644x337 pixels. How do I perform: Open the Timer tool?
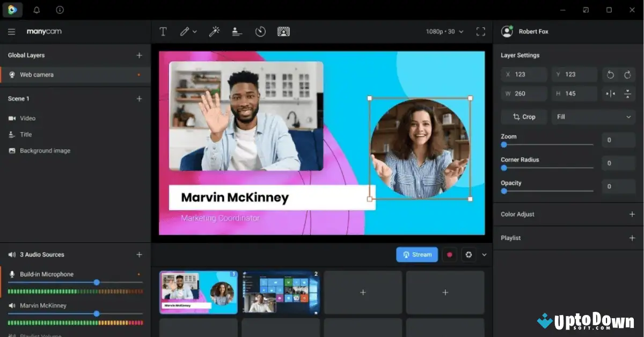tap(260, 31)
